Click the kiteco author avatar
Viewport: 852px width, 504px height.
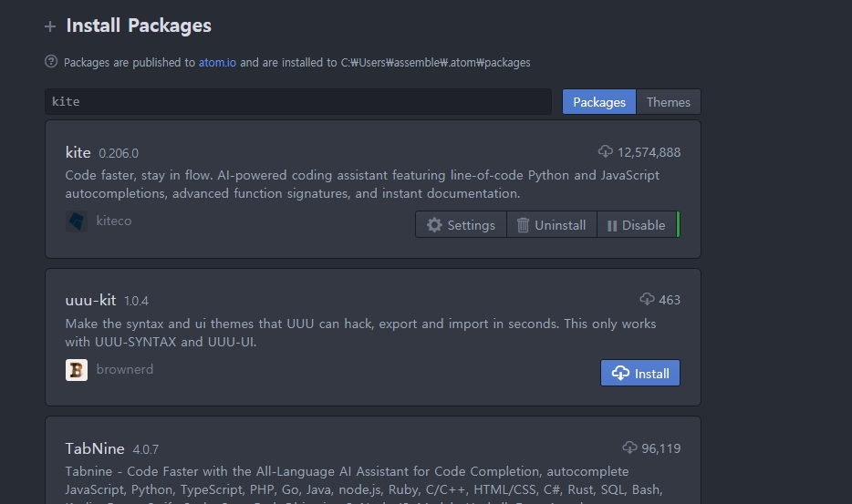(77, 221)
